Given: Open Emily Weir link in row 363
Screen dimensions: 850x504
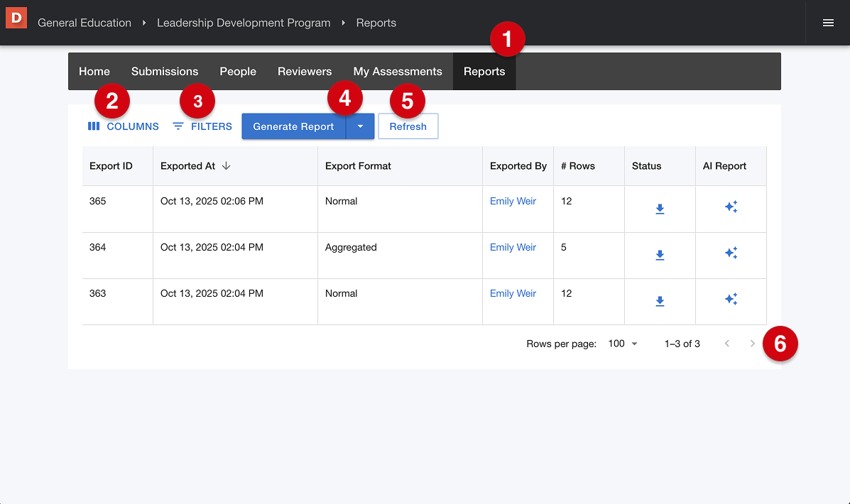Looking at the screenshot, I should 513,293.
